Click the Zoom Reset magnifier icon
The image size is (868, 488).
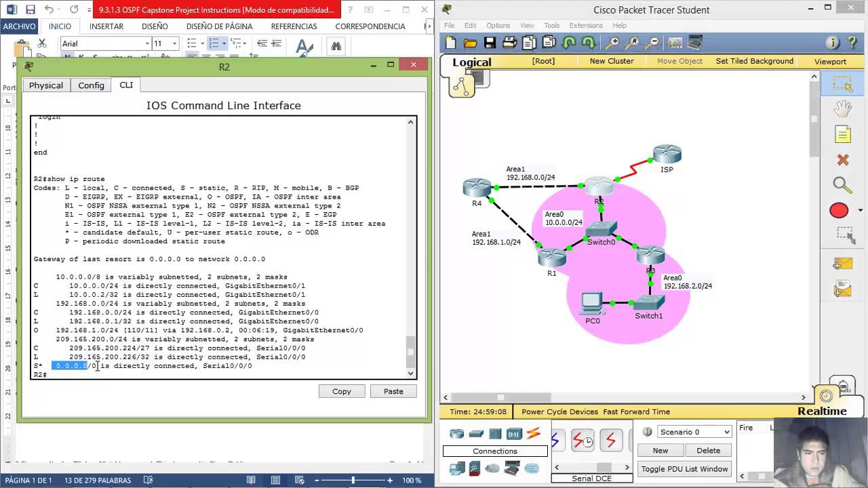point(633,43)
